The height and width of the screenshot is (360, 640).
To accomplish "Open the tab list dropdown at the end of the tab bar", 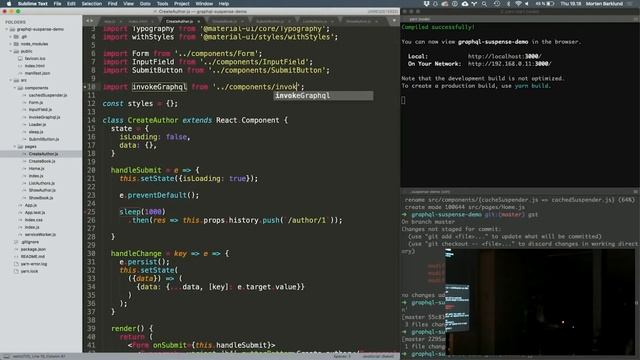I will [x=394, y=20].
